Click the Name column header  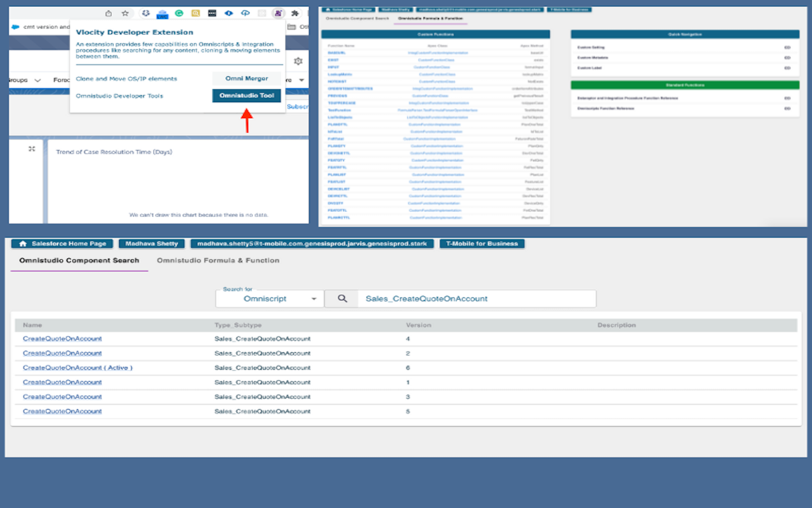click(32, 325)
